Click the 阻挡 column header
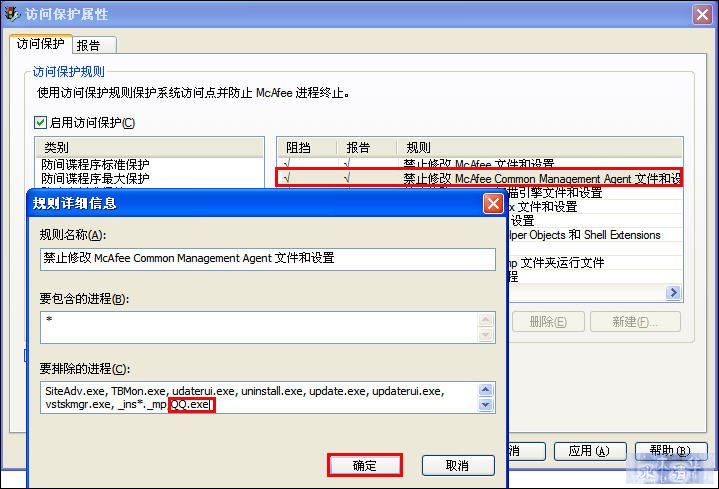The width and height of the screenshot is (719, 489). (x=306, y=147)
